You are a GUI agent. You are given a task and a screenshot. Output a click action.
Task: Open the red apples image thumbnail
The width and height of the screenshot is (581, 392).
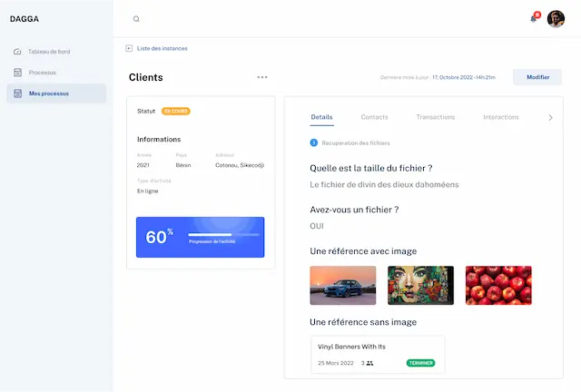pyautogui.click(x=498, y=285)
